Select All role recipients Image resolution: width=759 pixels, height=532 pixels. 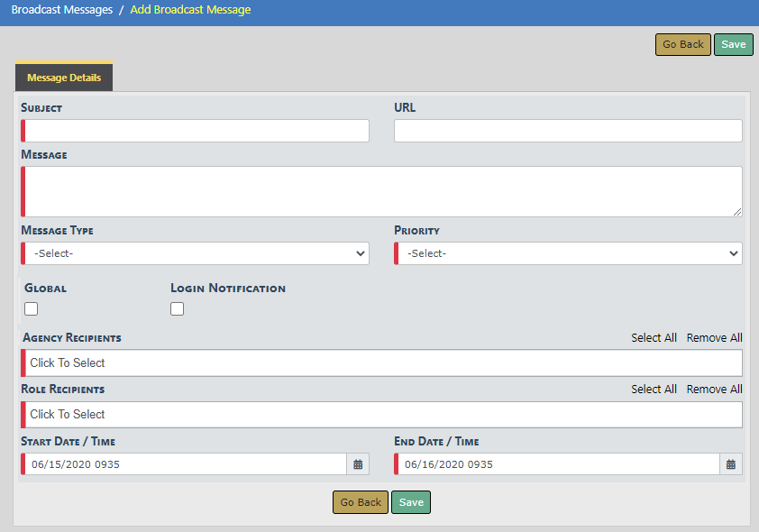pos(654,390)
